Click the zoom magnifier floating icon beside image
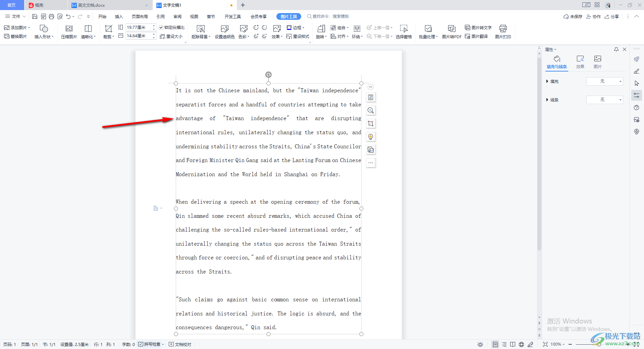The image size is (644, 349). [x=371, y=110]
